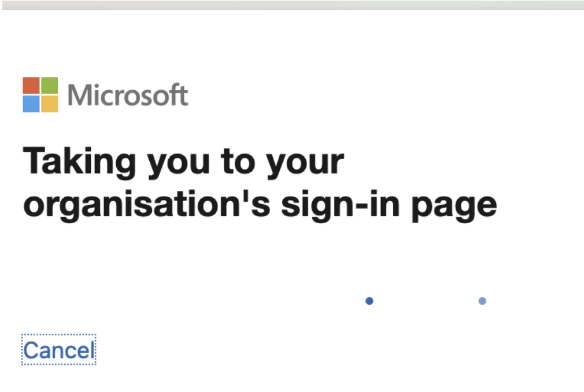
Task: Click the blue square in the Microsoft logo
Action: (x=30, y=104)
